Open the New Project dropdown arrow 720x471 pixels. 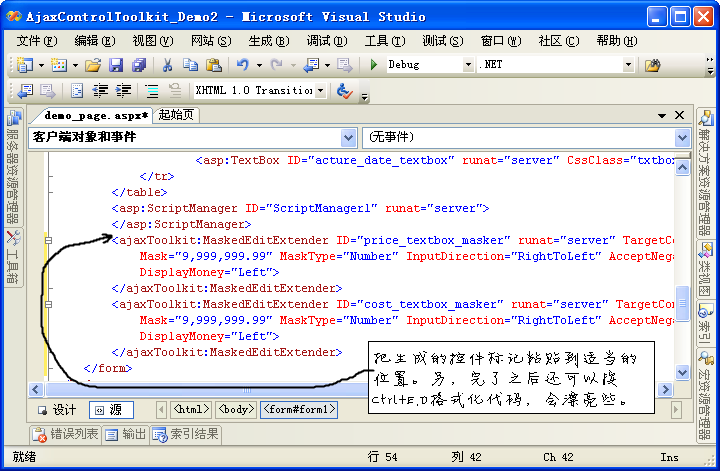point(41,66)
